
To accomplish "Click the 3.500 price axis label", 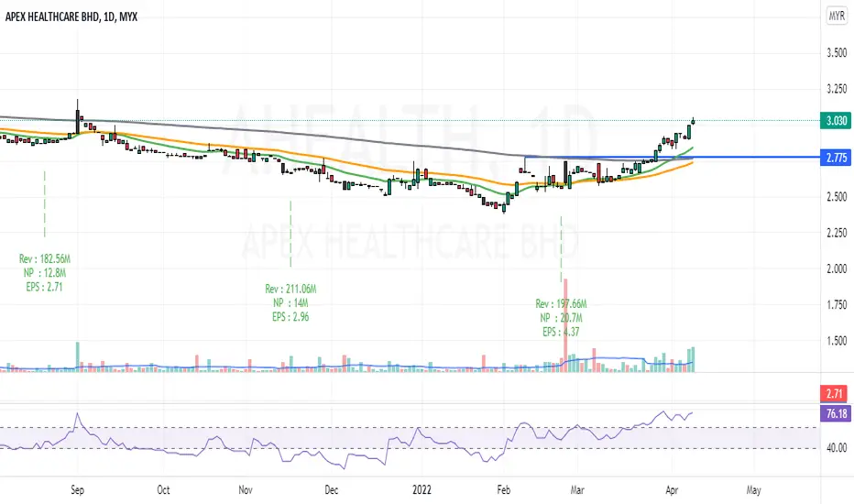I will click(x=837, y=53).
